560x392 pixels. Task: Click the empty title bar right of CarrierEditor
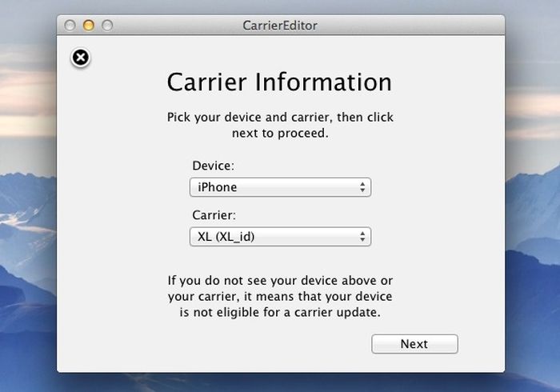click(410, 26)
